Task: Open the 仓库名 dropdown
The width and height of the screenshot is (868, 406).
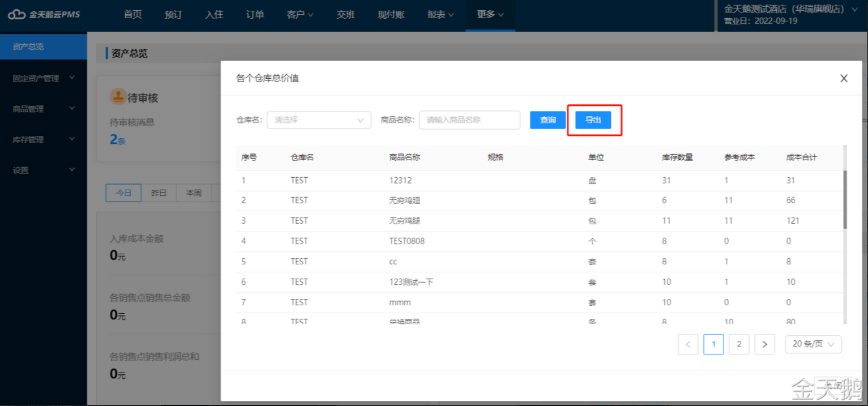Action: [319, 120]
